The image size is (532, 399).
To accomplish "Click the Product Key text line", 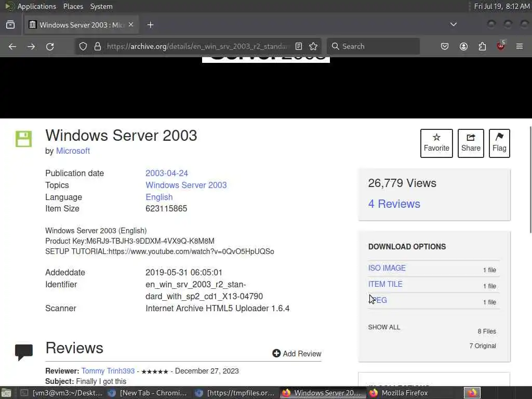I will tap(129, 241).
